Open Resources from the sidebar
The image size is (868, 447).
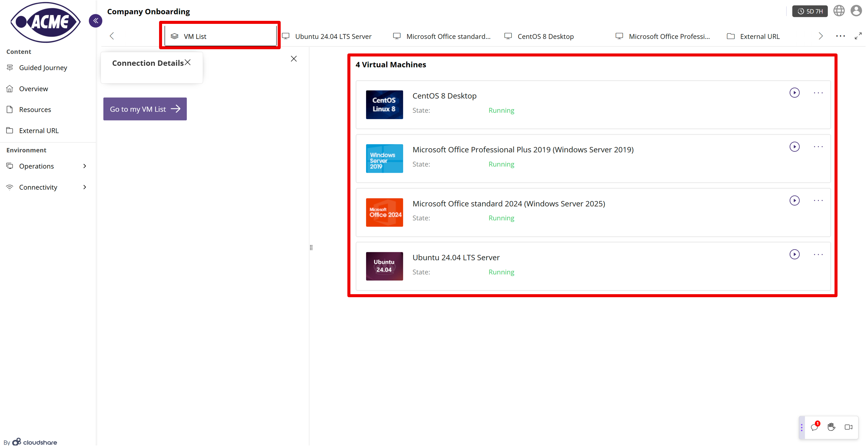(35, 109)
